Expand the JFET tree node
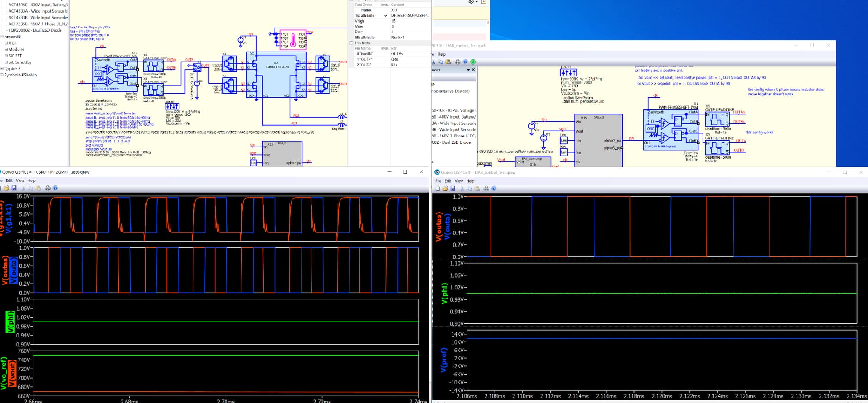The image size is (868, 403). pos(6,43)
